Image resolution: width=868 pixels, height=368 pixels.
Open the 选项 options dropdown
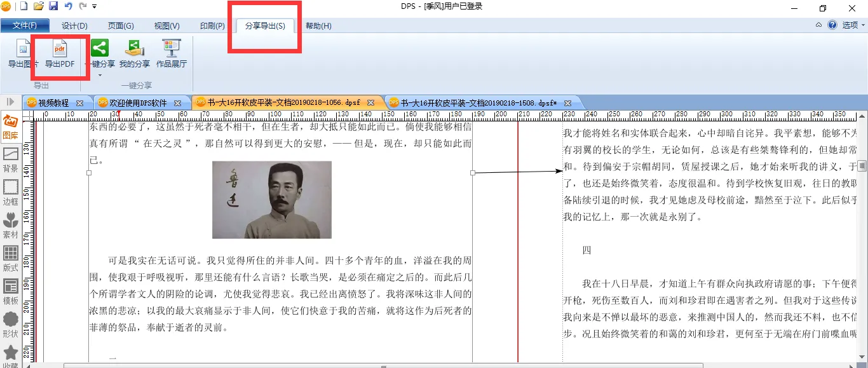(x=853, y=25)
